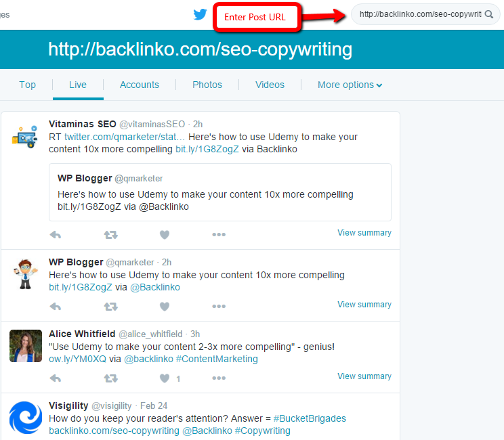Switch to the Top tab
The width and height of the screenshot is (504, 440).
28,85
